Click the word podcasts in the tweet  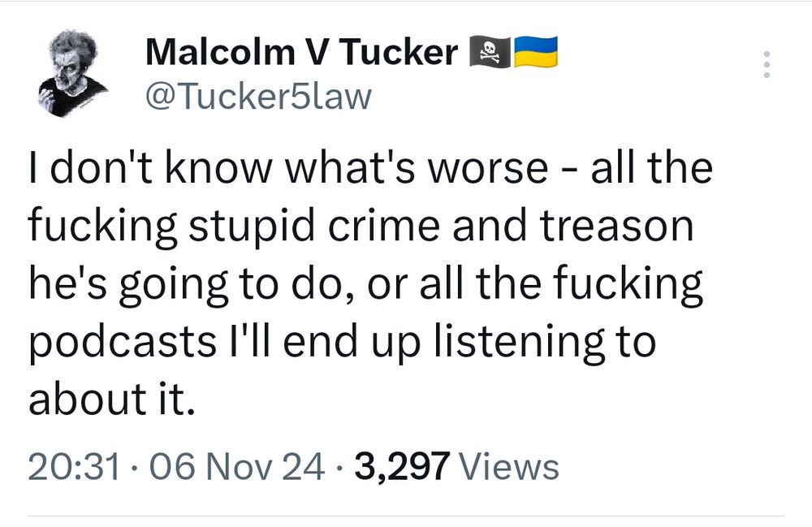click(123, 341)
